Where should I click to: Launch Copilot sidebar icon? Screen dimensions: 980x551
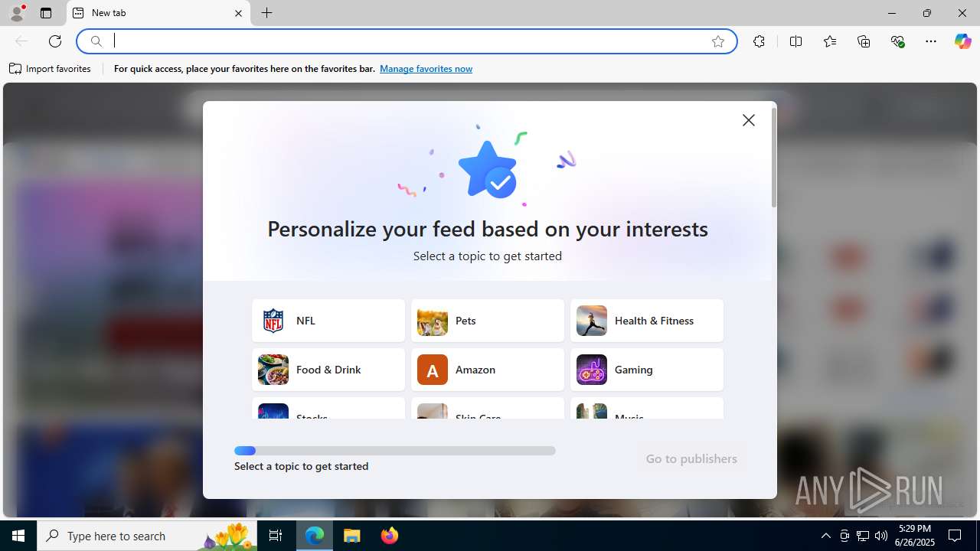click(962, 41)
